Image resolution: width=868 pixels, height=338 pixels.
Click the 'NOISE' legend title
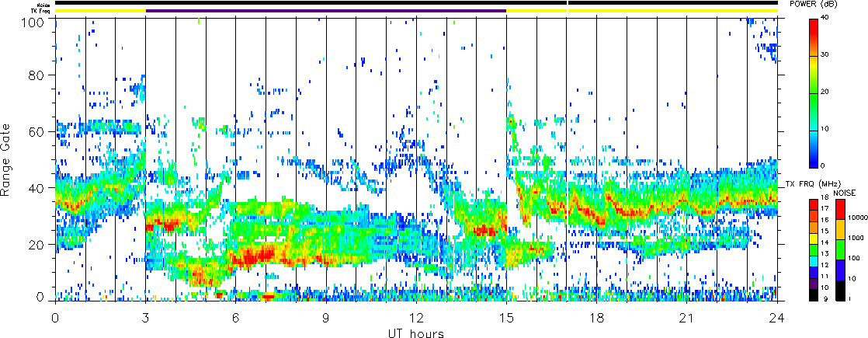[x=844, y=192]
